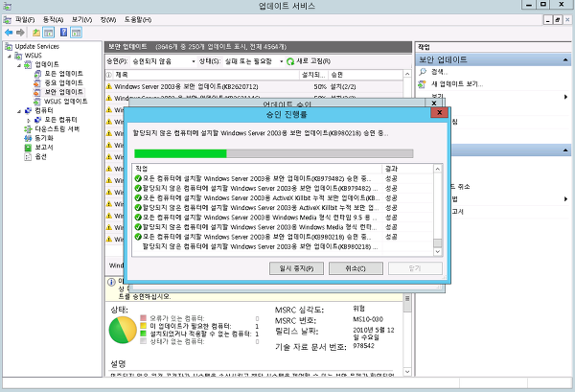Open the 승인 filter dropdown
This screenshot has width=575, height=392.
tap(194, 61)
